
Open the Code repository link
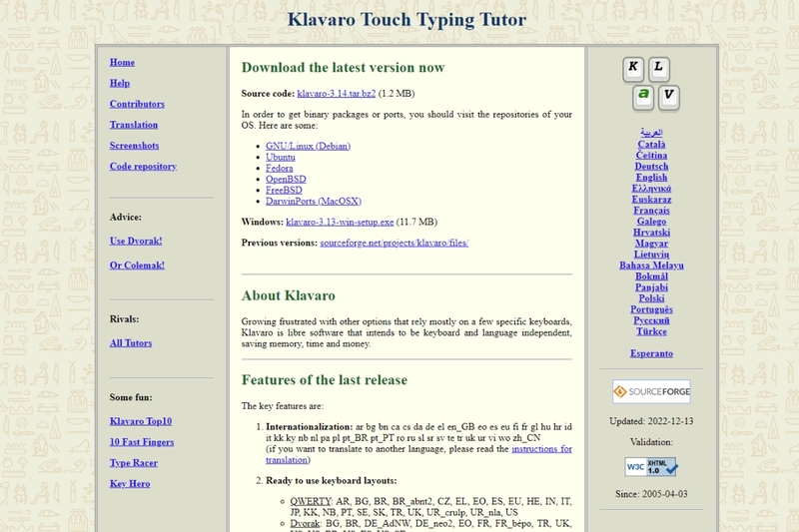tap(143, 167)
